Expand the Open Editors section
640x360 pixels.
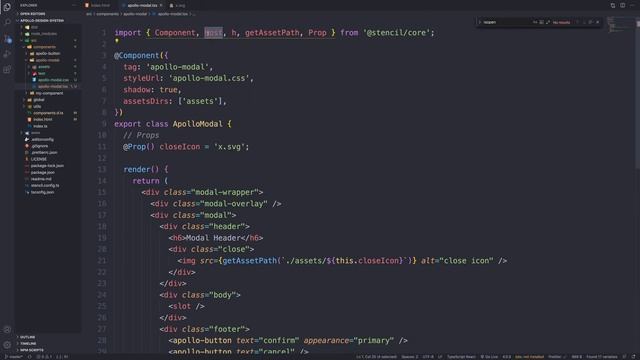pos(33,14)
